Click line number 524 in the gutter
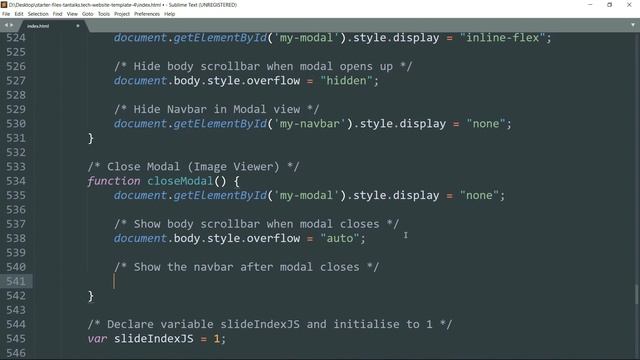The image size is (640, 360). click(16, 38)
